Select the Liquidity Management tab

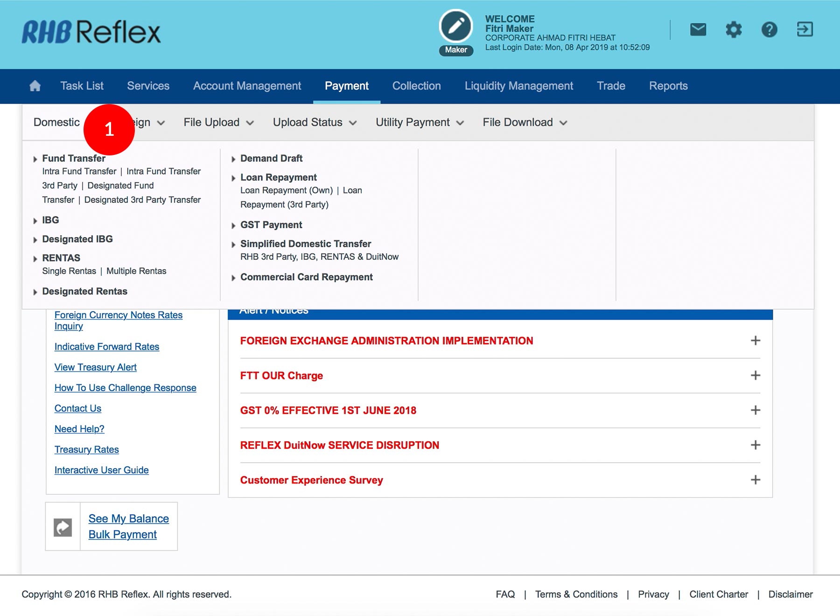click(x=518, y=86)
